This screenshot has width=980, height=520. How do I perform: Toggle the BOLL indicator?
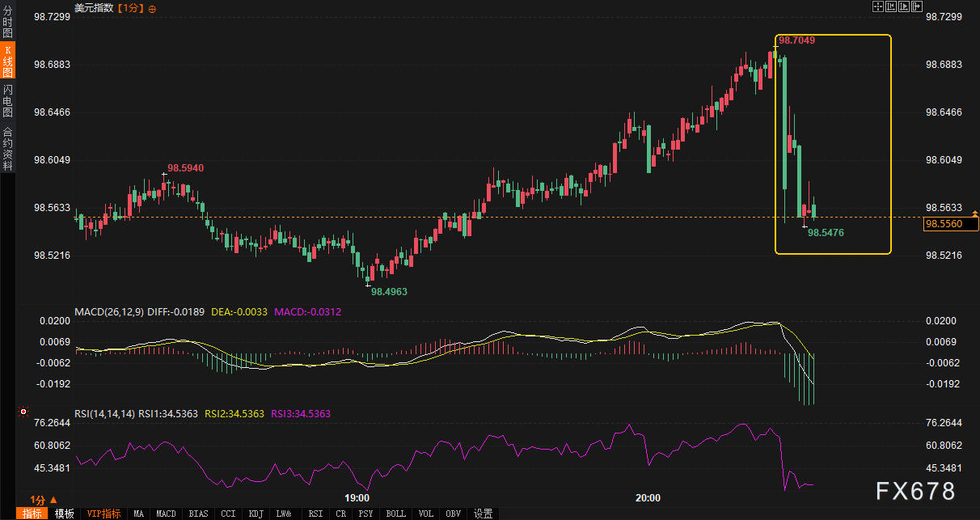[395, 514]
